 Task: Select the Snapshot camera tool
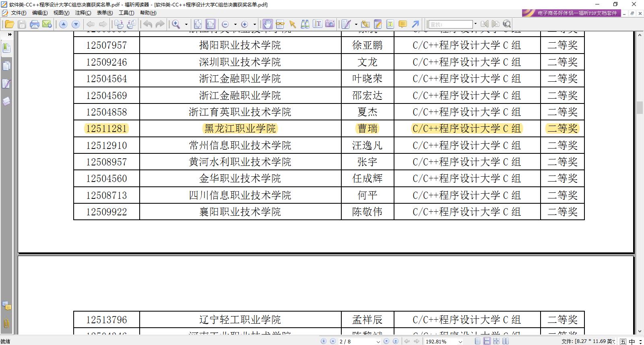tap(330, 24)
